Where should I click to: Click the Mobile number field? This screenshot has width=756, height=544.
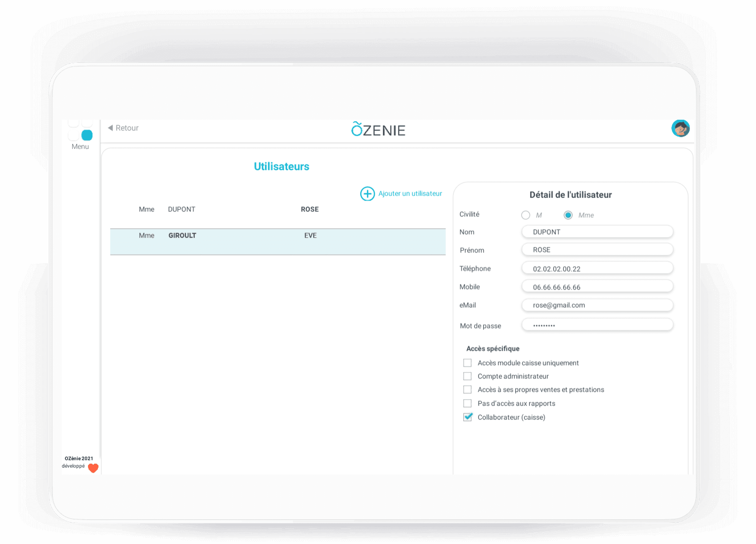point(597,287)
